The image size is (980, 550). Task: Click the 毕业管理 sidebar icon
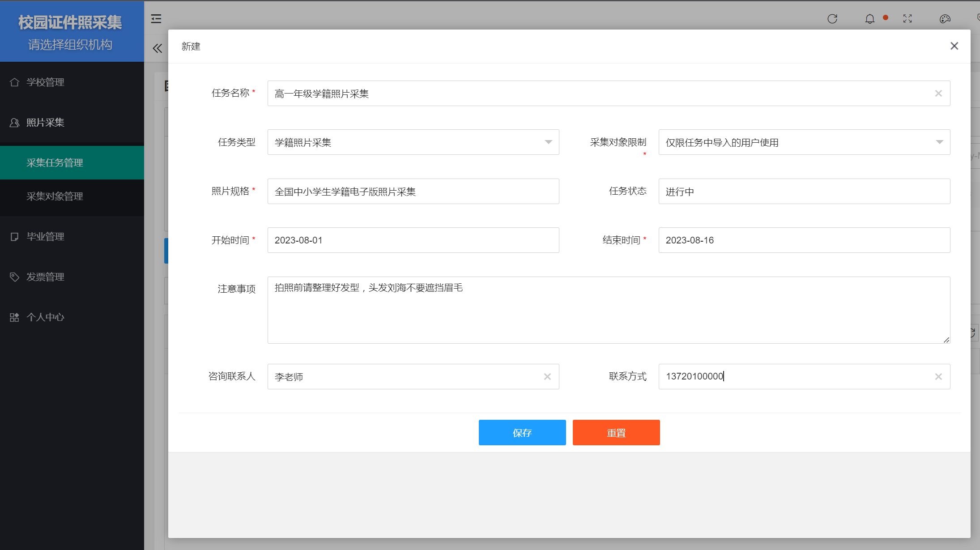pyautogui.click(x=14, y=236)
